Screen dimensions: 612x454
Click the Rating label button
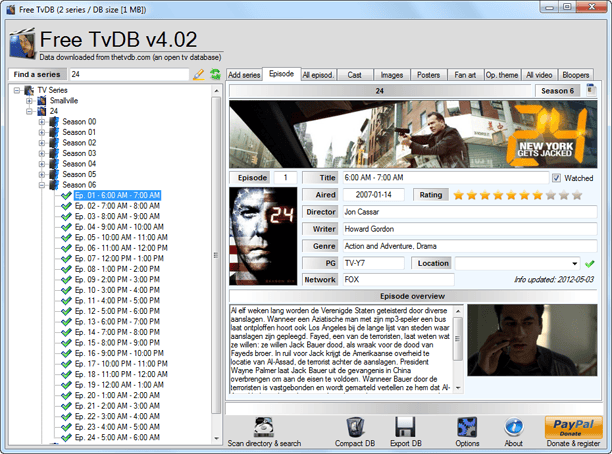[431, 195]
